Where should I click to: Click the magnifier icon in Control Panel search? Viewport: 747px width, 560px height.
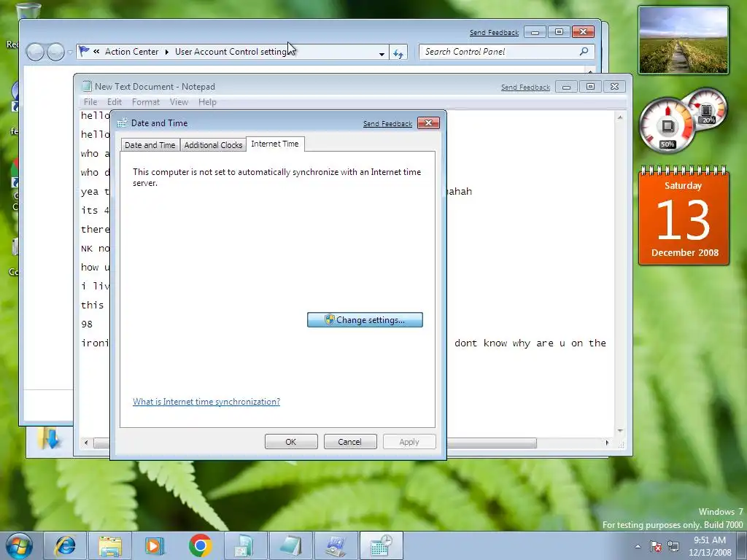point(584,52)
